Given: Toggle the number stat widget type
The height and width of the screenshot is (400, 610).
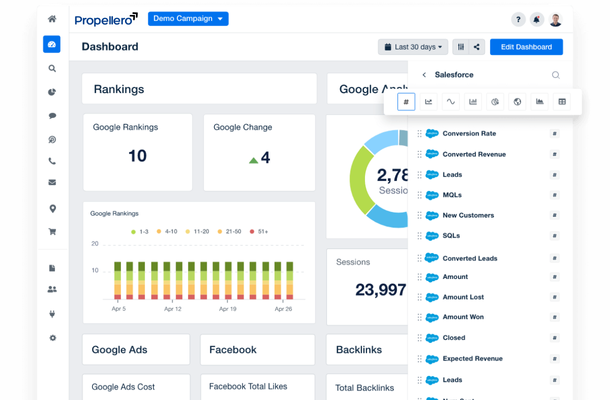Looking at the screenshot, I should pyautogui.click(x=406, y=102).
